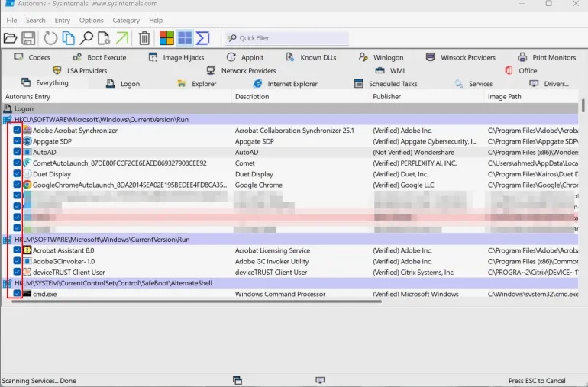Click the green Jump to Entry arrow

click(x=122, y=38)
